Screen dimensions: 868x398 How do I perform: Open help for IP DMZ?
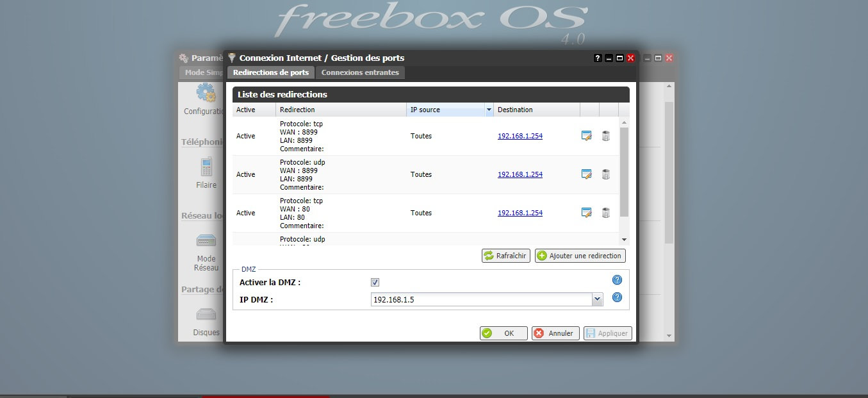[x=618, y=297]
